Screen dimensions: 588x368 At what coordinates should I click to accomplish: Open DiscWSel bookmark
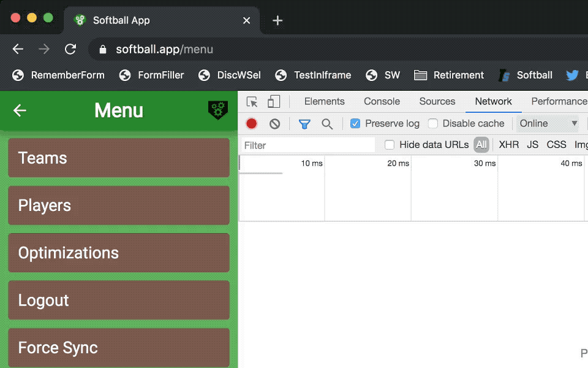[x=230, y=75]
